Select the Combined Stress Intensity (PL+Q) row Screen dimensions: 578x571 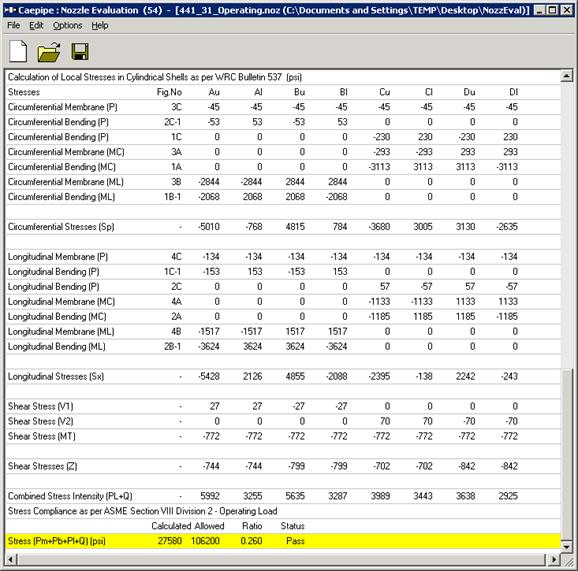coord(283,496)
